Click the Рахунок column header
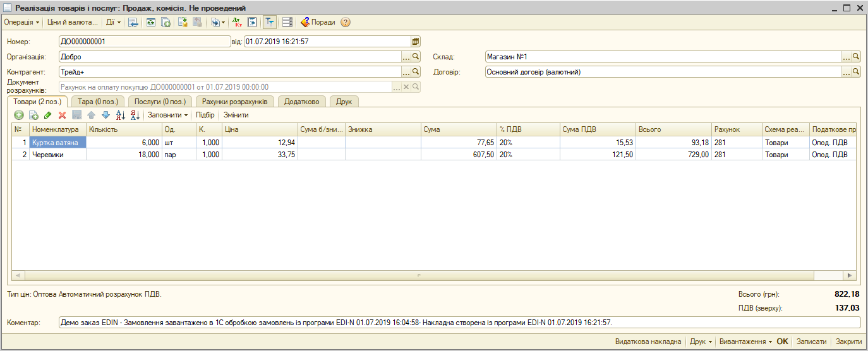Screen dimensions: 868x351 (737, 129)
